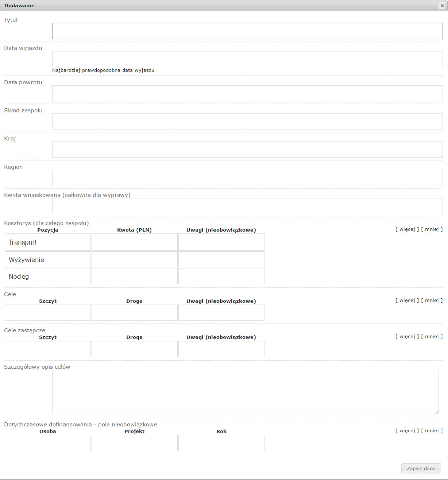Click więcej in the Cele section
Screen dimensions: 448x480
click(407, 301)
